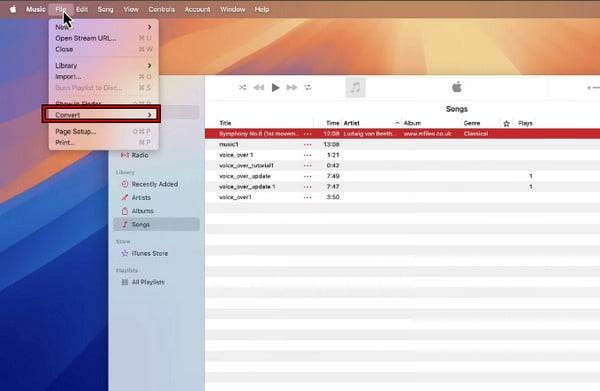Skip to next track

tap(292, 88)
